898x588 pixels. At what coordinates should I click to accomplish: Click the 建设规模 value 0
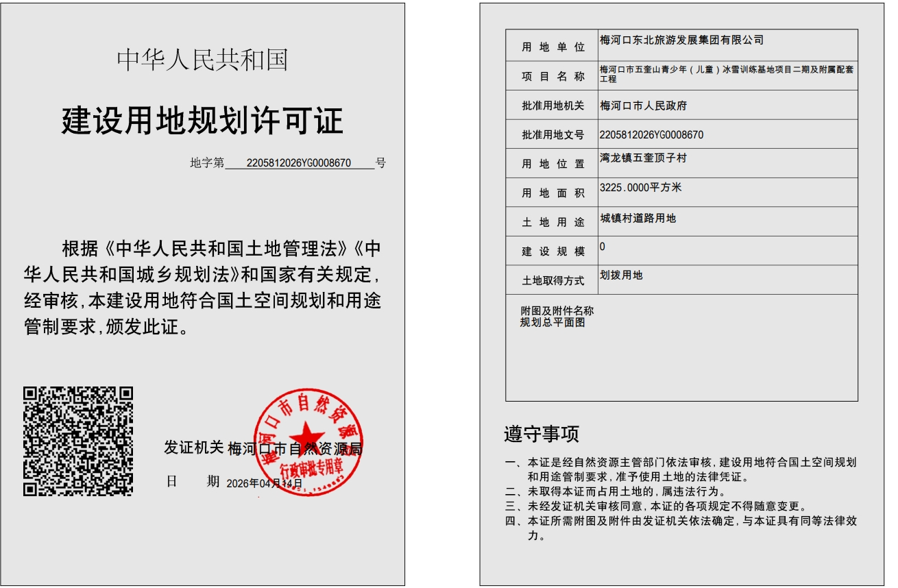(x=603, y=247)
